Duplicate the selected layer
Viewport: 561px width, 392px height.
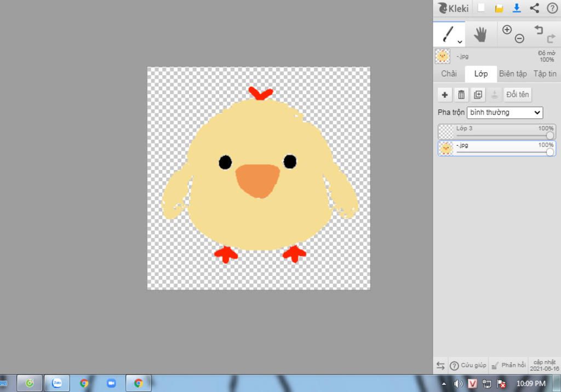coord(478,95)
